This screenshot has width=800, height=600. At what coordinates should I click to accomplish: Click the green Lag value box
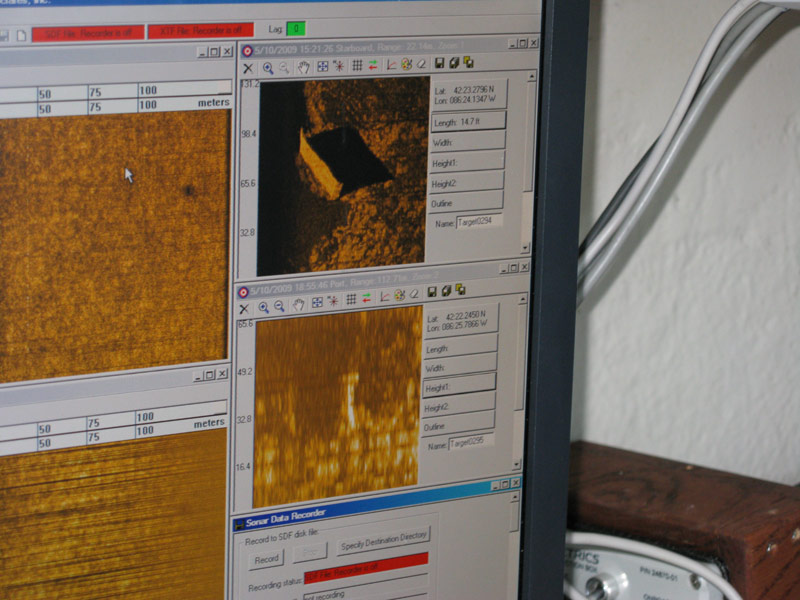(x=296, y=29)
